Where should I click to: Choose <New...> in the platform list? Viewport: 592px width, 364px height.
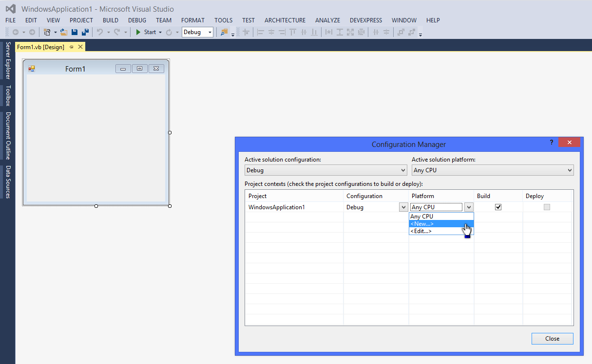tap(422, 224)
